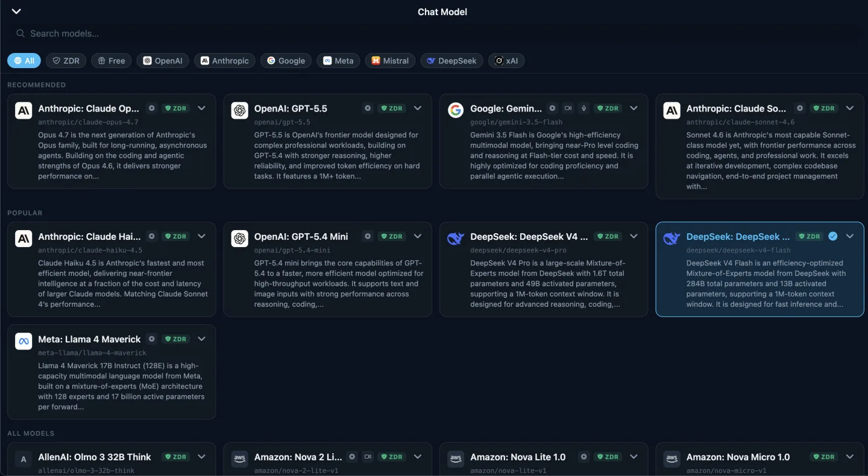Expand the Llama 4 Maverick card chevron
868x476 pixels.
click(x=201, y=339)
